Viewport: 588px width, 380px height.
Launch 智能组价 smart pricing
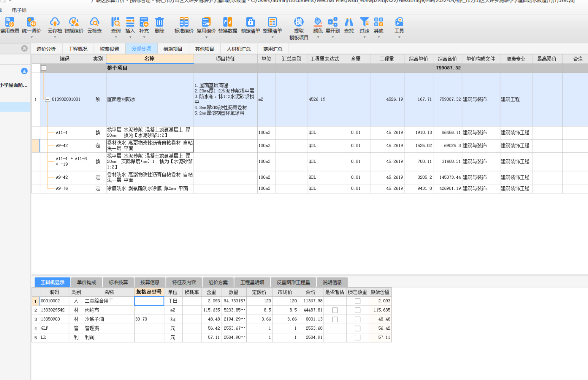74,25
